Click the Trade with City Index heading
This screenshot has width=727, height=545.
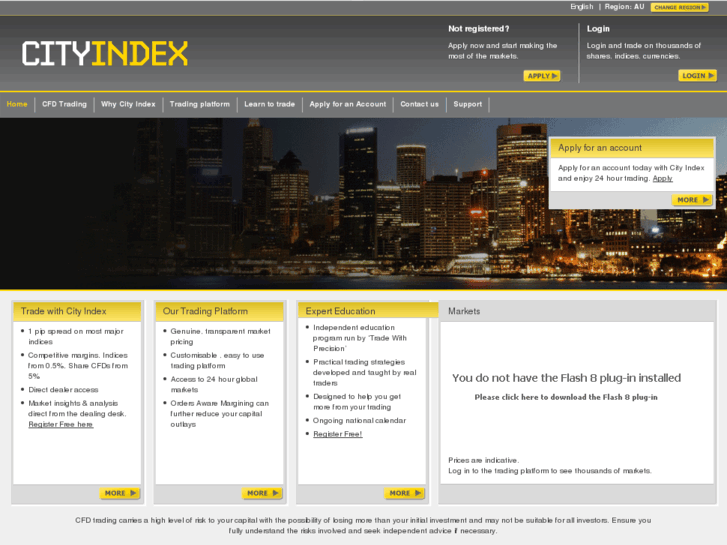coord(64,311)
